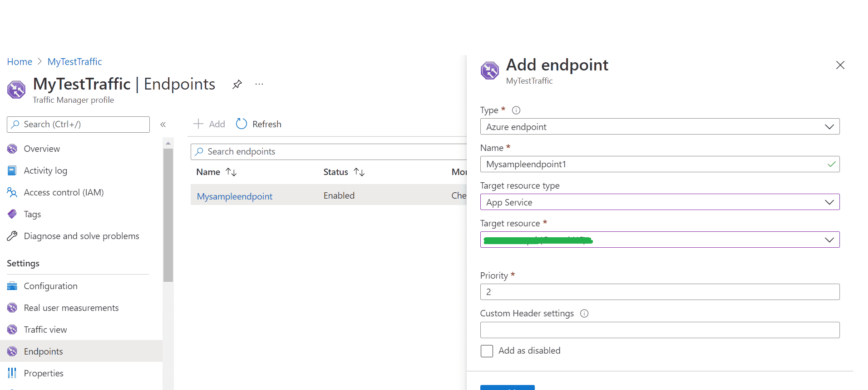Open Traffic view page
This screenshot has height=390, width=868.
click(45, 330)
